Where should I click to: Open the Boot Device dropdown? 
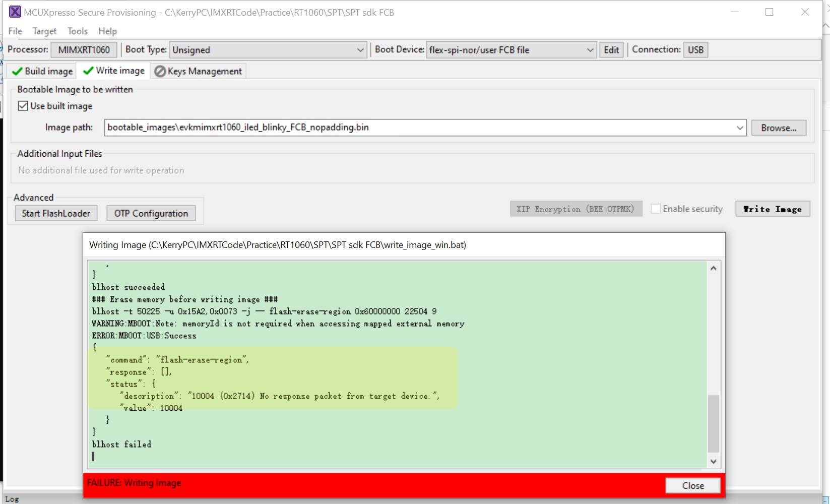[x=590, y=50]
